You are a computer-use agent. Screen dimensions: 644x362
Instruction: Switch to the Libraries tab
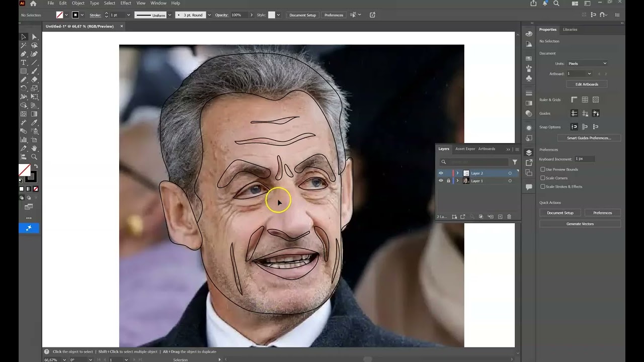click(570, 29)
